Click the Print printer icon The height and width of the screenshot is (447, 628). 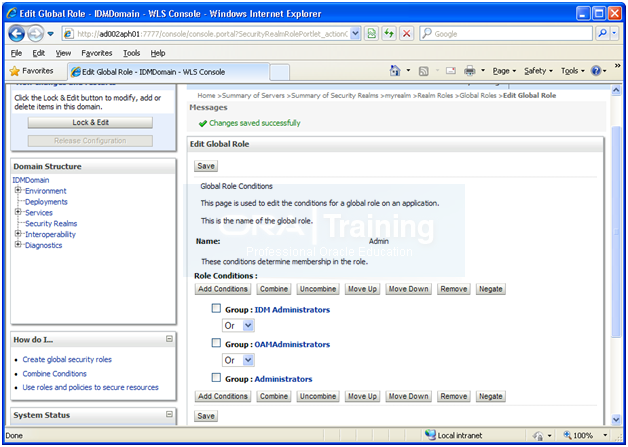469,71
